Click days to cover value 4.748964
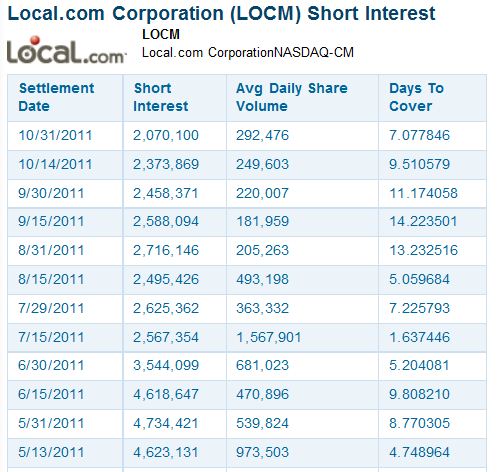Image resolution: width=500 pixels, height=472 pixels. (x=419, y=453)
